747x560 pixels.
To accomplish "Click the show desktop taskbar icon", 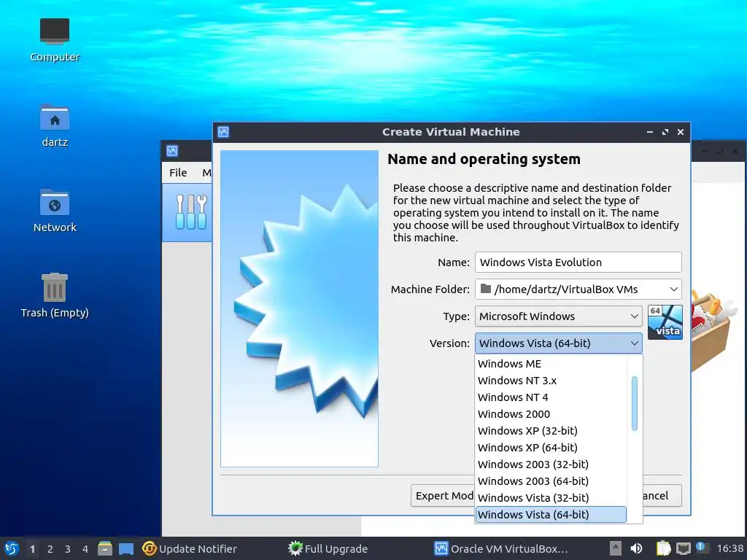I will tap(125, 548).
